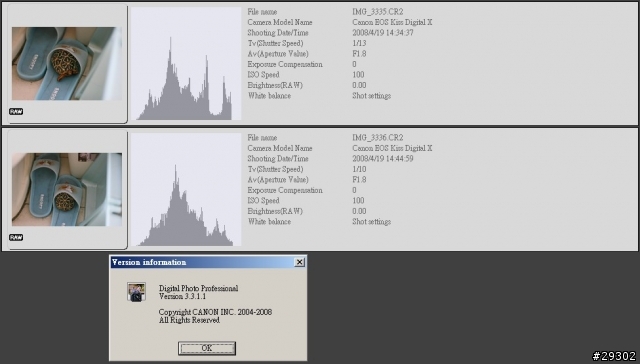640x364 pixels.
Task: Click the RAW badge under the IMG_3336 thumbnail
Action: 16,237
